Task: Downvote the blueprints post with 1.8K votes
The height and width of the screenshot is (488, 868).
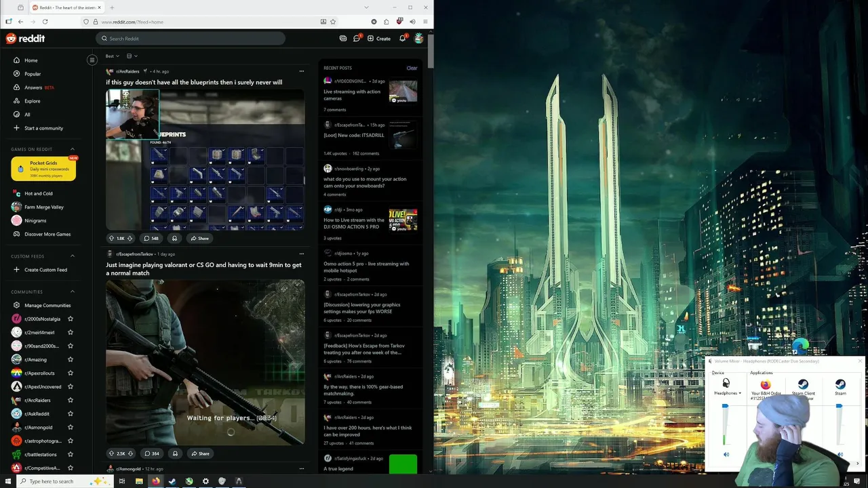Action: (130, 239)
